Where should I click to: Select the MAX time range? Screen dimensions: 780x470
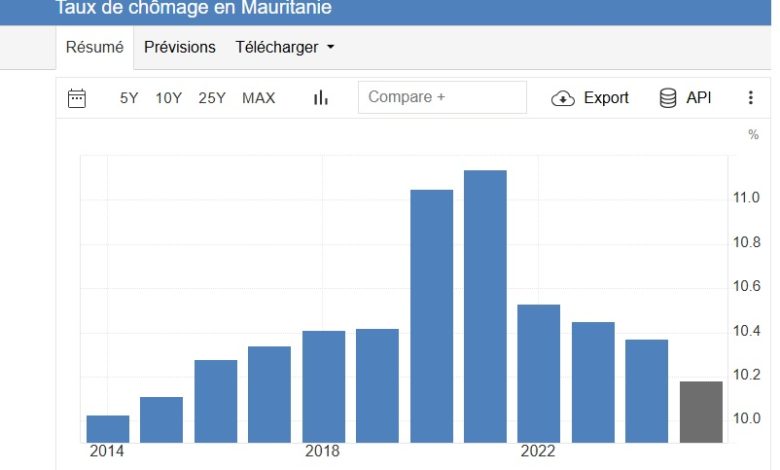[259, 98]
